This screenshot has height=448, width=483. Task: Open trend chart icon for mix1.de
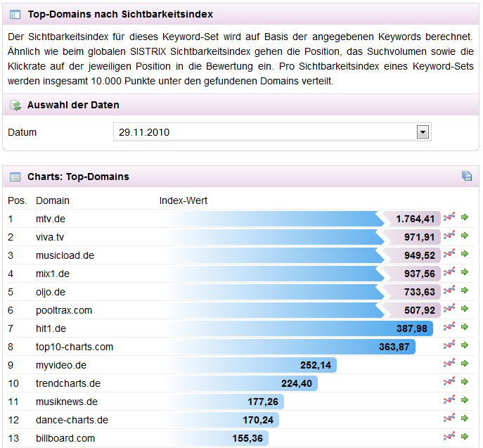(449, 272)
